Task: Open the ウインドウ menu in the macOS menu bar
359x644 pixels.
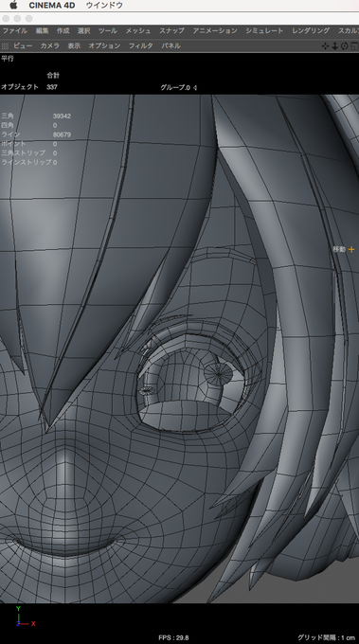Action: pos(104,6)
